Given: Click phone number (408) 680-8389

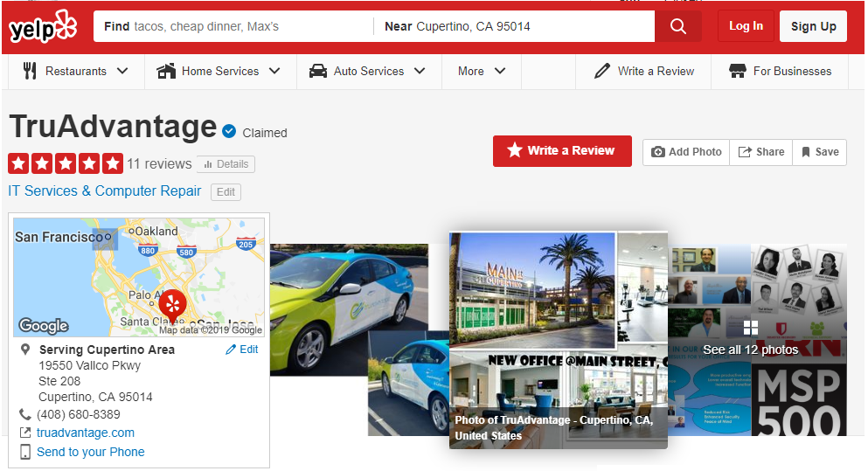Looking at the screenshot, I should 78,414.
